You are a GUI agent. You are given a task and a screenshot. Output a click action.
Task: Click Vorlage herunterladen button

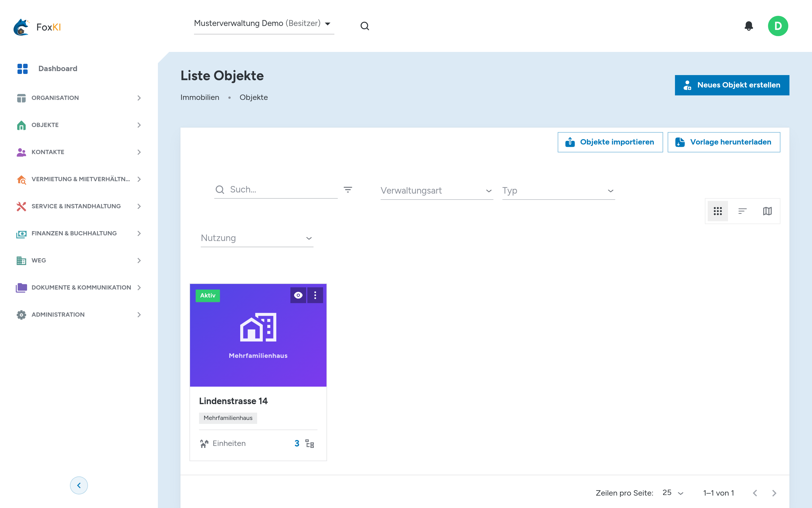pyautogui.click(x=724, y=142)
